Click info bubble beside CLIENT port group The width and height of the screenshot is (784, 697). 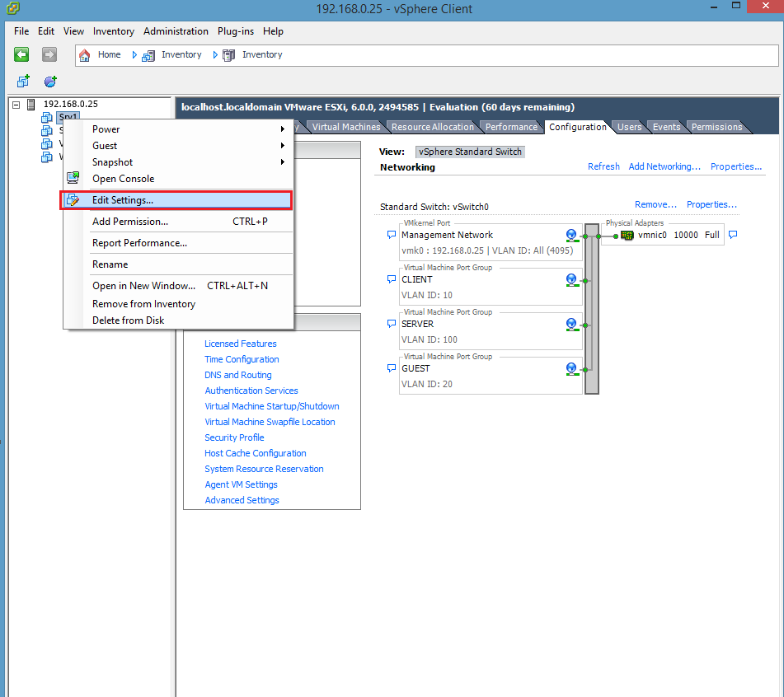click(392, 278)
